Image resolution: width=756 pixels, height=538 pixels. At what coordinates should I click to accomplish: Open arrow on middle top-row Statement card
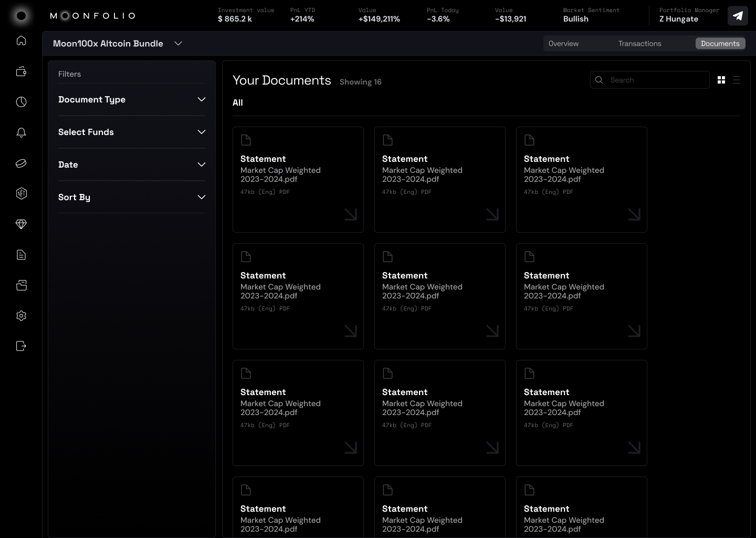point(492,214)
